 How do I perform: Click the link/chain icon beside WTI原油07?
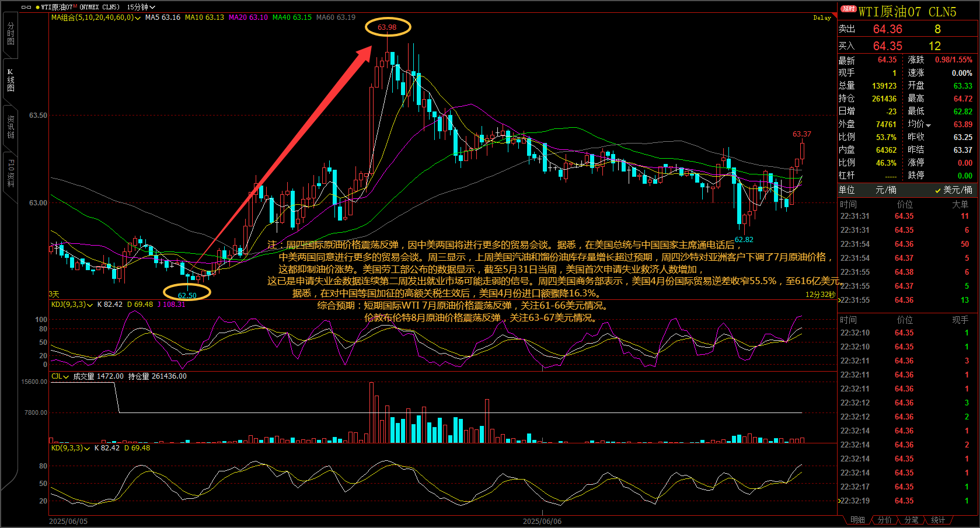(x=26, y=7)
